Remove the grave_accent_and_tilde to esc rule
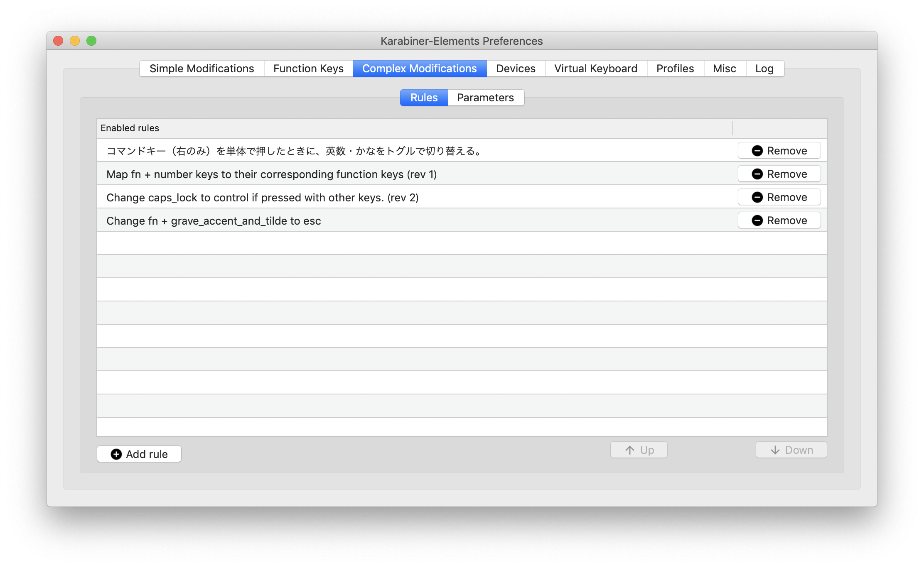Viewport: 924px width, 568px height. (x=779, y=220)
